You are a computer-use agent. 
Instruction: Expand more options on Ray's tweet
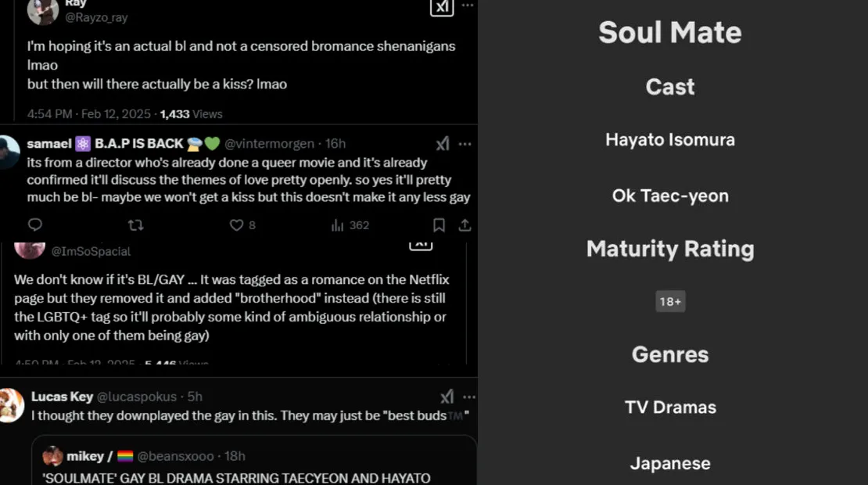point(468,5)
